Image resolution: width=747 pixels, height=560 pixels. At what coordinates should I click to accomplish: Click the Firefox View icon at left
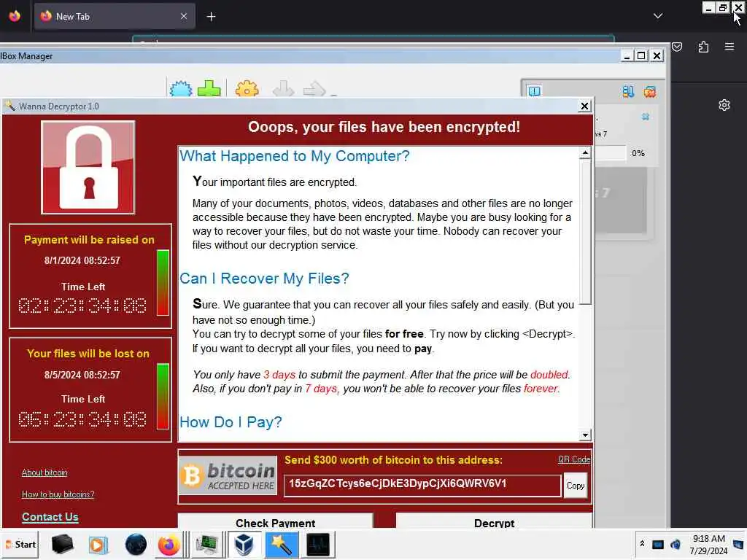click(x=15, y=16)
